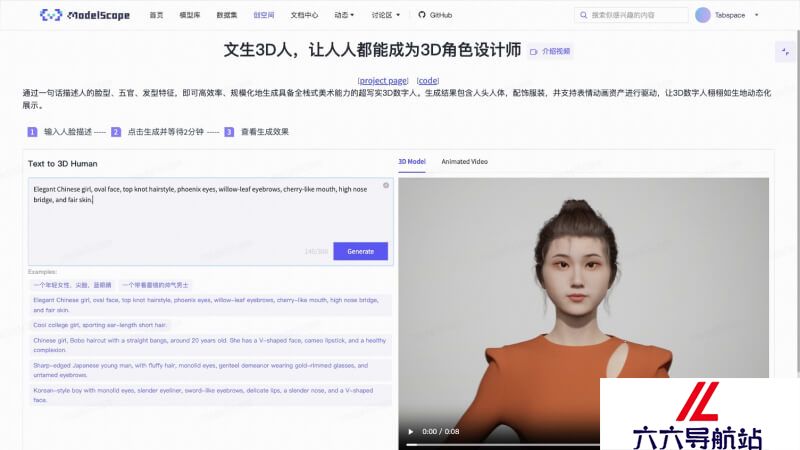
Task: Open the GitHub link in the header
Action: click(x=435, y=15)
